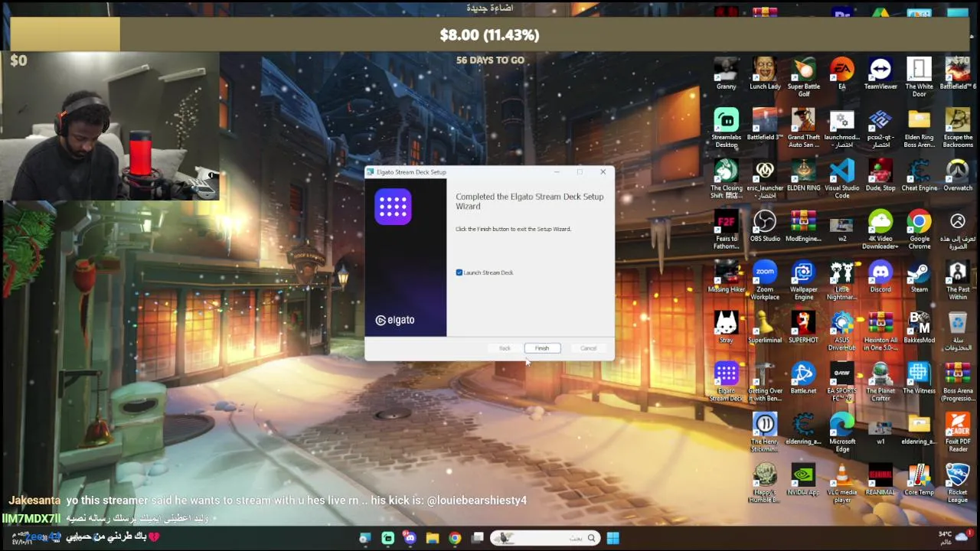Open The Witness desktop shortcut
The width and height of the screenshot is (980, 551).
tap(919, 378)
